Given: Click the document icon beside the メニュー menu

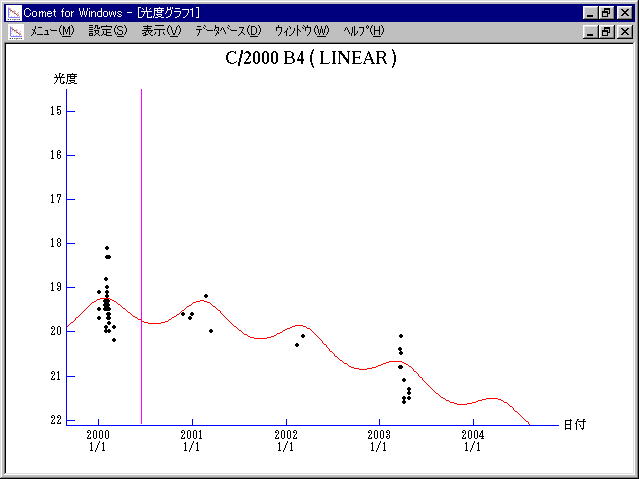Looking at the screenshot, I should click(16, 32).
